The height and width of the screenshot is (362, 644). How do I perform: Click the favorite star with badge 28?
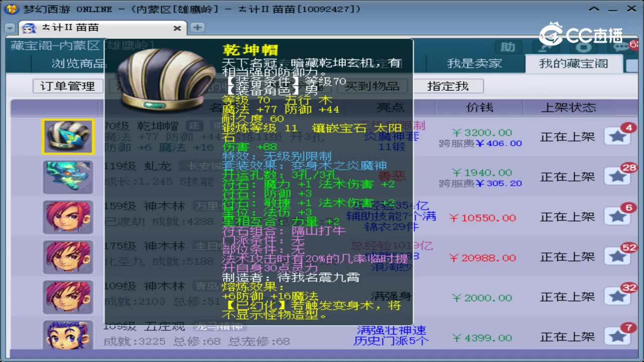coord(617,176)
